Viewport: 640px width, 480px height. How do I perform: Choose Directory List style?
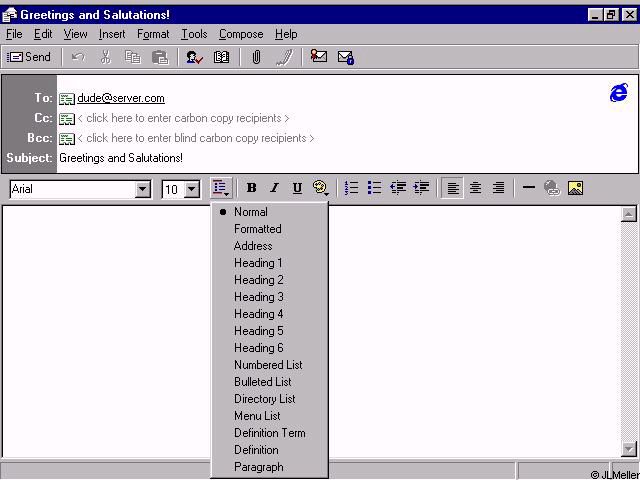tap(269, 399)
